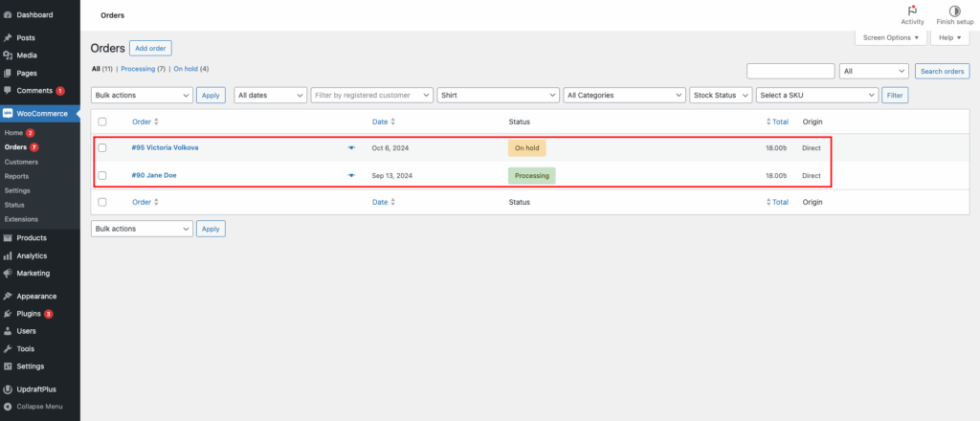Open the All Categories dropdown
The width and height of the screenshot is (980, 421).
(624, 95)
